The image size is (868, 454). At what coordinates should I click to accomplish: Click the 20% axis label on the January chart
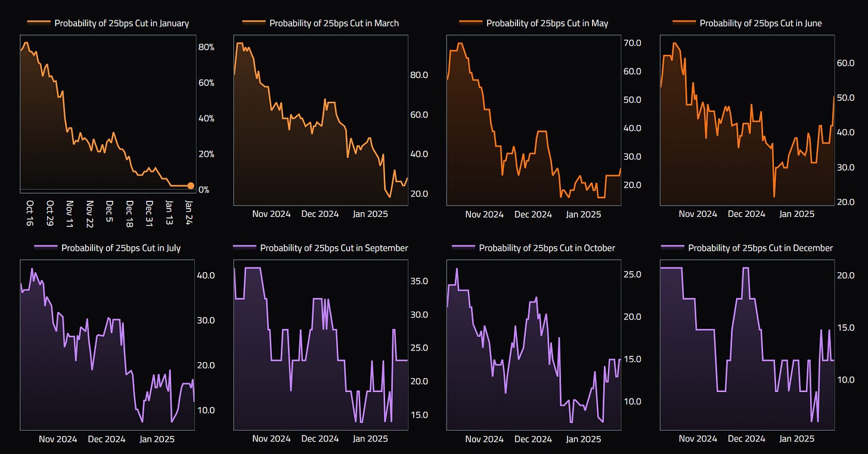tap(206, 154)
